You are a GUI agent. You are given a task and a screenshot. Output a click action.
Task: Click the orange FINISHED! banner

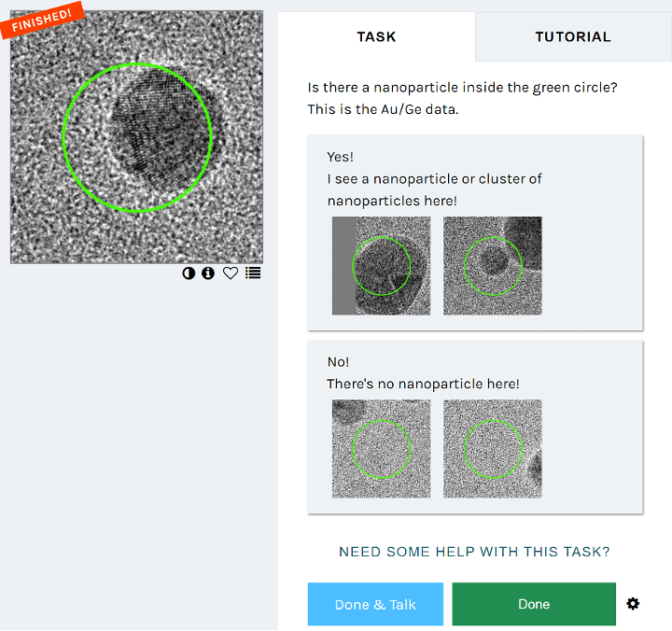click(42, 19)
